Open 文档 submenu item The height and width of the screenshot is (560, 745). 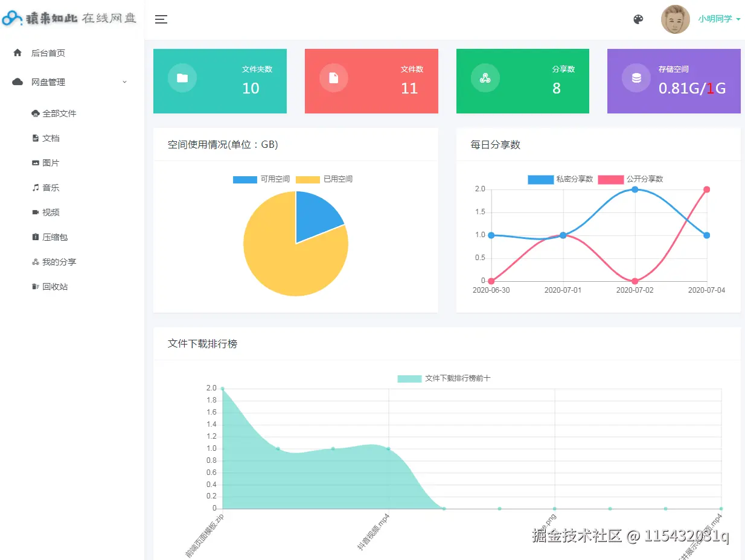(x=51, y=138)
